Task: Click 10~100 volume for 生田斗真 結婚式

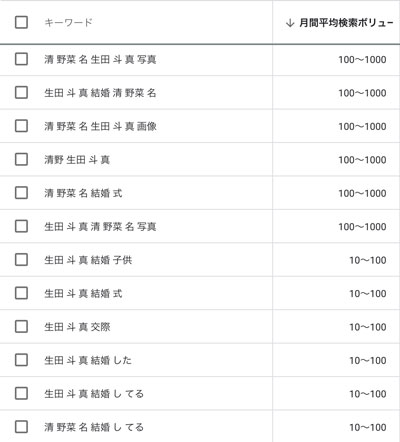Action: pyautogui.click(x=368, y=293)
